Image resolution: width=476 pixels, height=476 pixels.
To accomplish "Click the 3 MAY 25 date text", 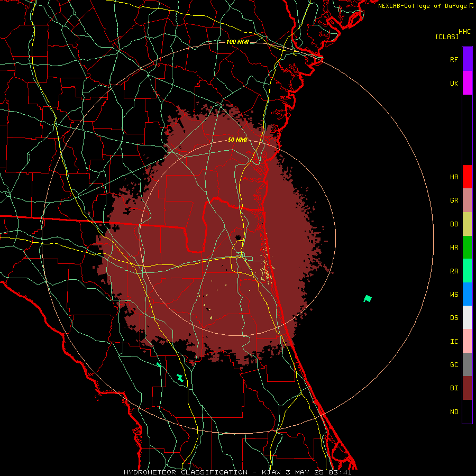I will [x=305, y=472].
